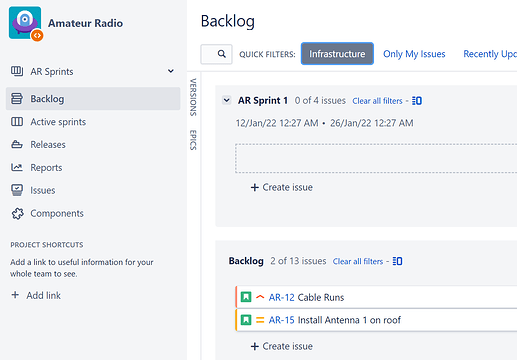The image size is (517, 360).
Task: Click the AR Sprint 1 title
Action: 263,100
